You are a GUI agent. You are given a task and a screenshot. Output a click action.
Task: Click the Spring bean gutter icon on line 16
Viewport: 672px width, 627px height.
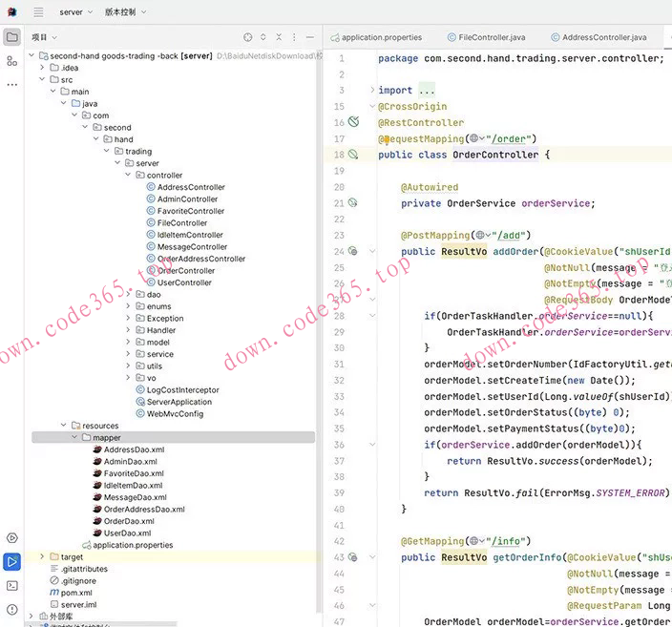[352, 122]
